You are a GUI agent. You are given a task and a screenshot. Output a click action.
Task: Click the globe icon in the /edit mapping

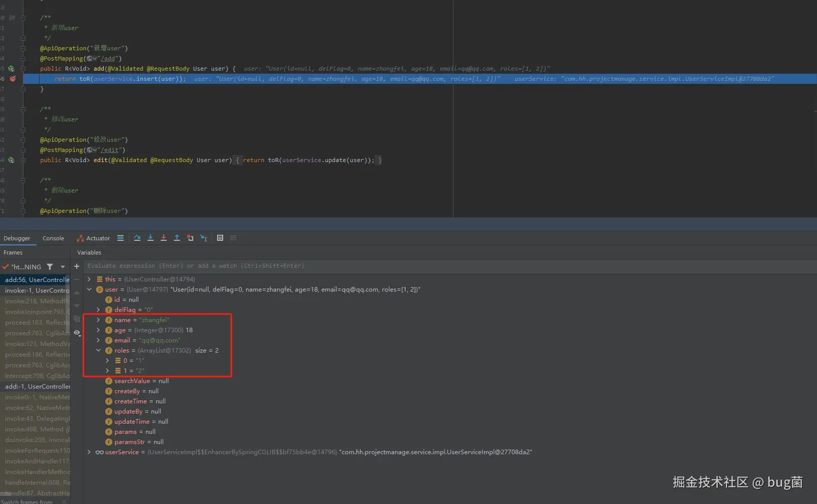pyautogui.click(x=89, y=150)
